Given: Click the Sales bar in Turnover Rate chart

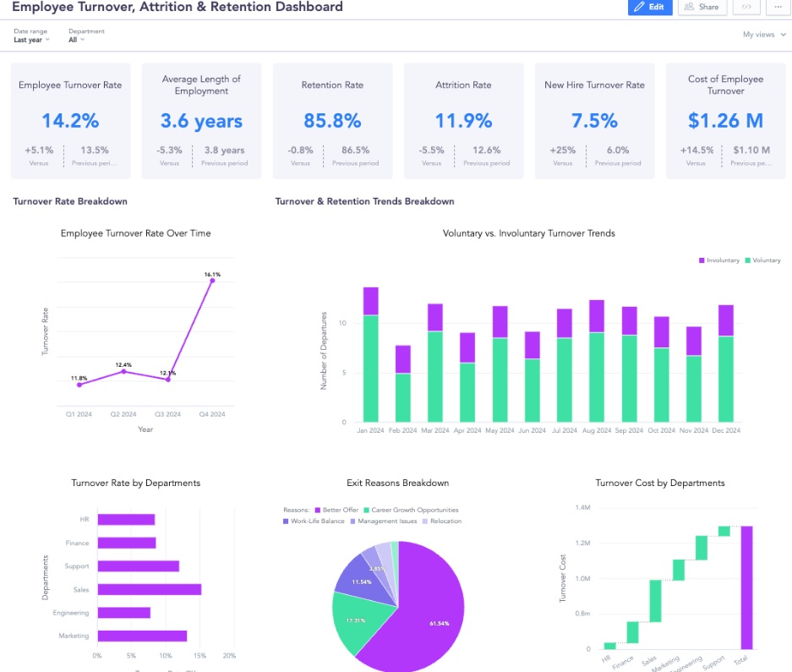Looking at the screenshot, I should click(149, 589).
